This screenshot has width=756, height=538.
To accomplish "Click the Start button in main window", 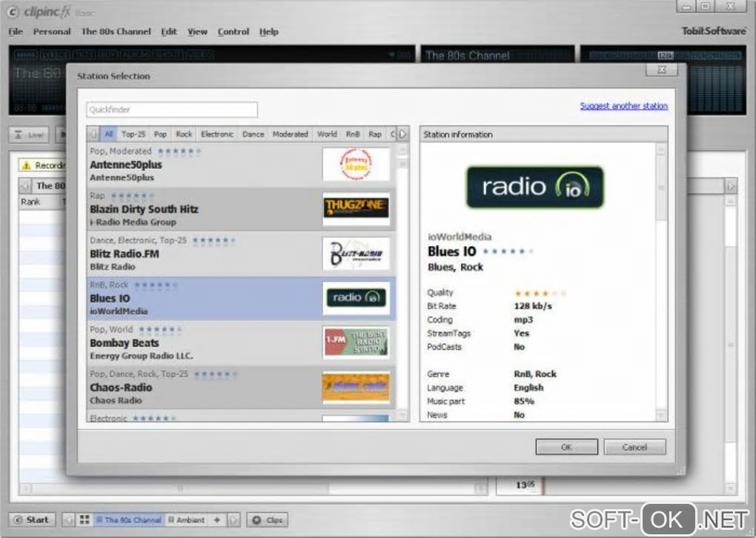I will tap(32, 519).
